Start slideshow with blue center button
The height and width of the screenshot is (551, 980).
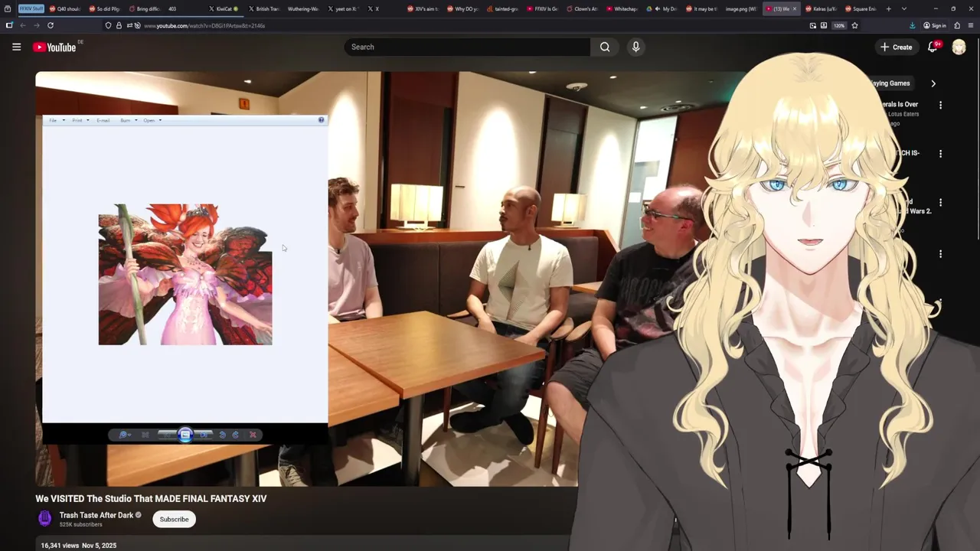point(185,435)
